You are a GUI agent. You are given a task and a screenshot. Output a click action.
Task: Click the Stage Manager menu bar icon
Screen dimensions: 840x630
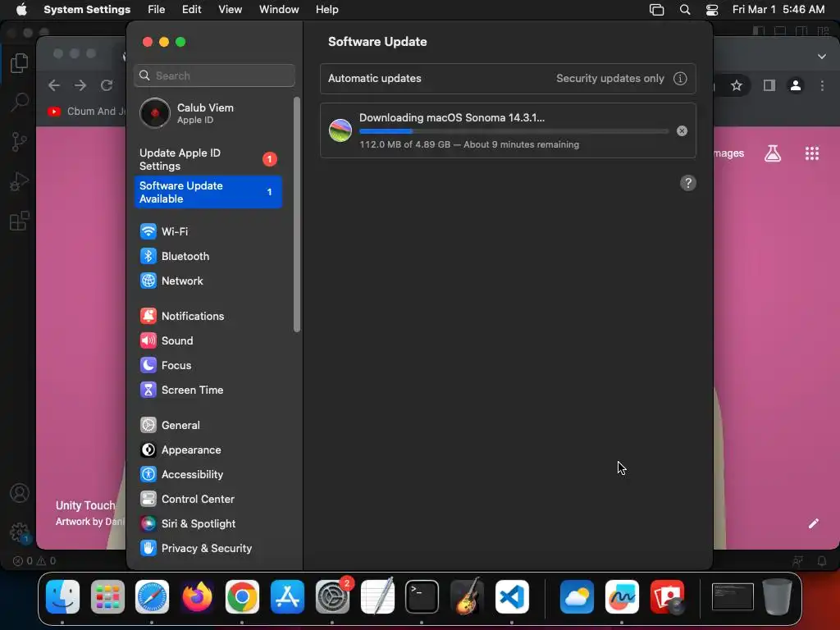pyautogui.click(x=656, y=10)
